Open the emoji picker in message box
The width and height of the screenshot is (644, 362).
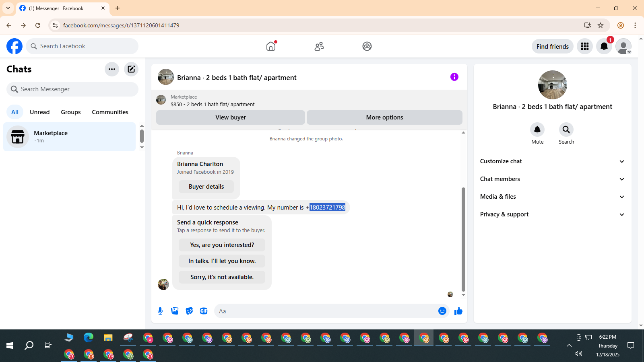tap(442, 311)
